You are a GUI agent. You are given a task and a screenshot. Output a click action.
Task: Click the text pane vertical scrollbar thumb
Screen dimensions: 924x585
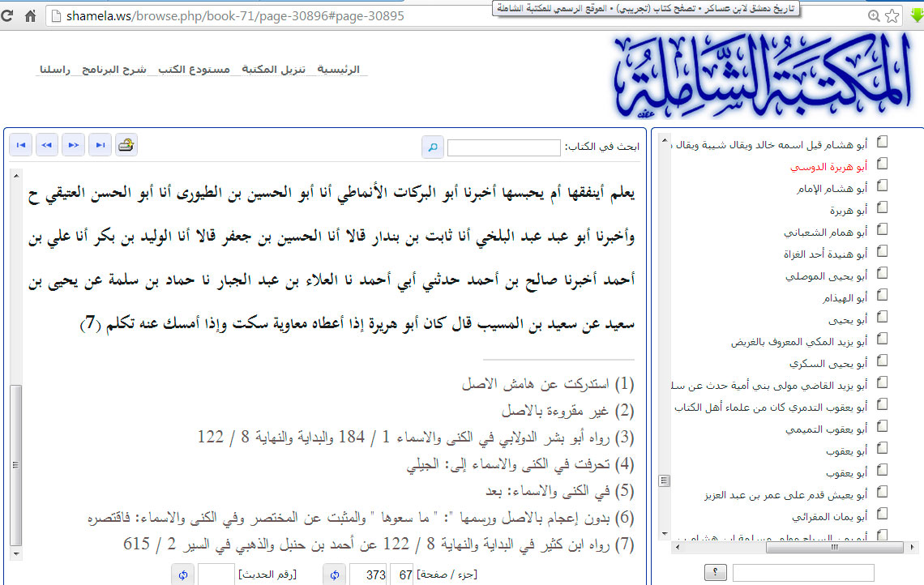[x=16, y=465]
